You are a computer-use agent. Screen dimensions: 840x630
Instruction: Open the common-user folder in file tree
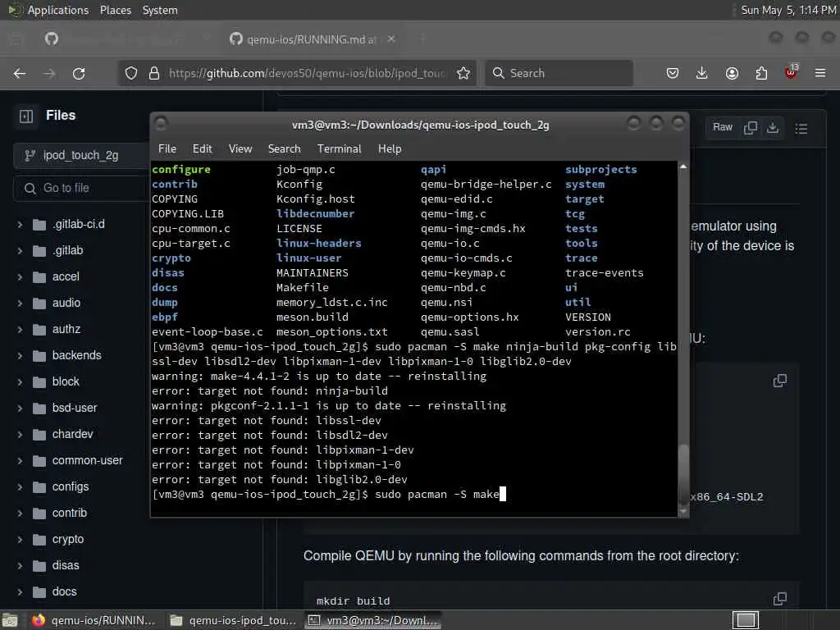click(x=87, y=460)
